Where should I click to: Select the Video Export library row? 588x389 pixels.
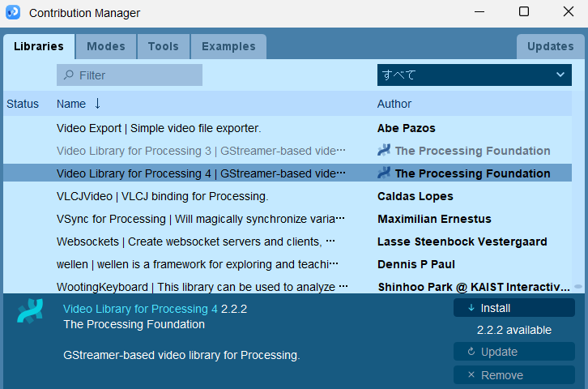pyautogui.click(x=288, y=128)
